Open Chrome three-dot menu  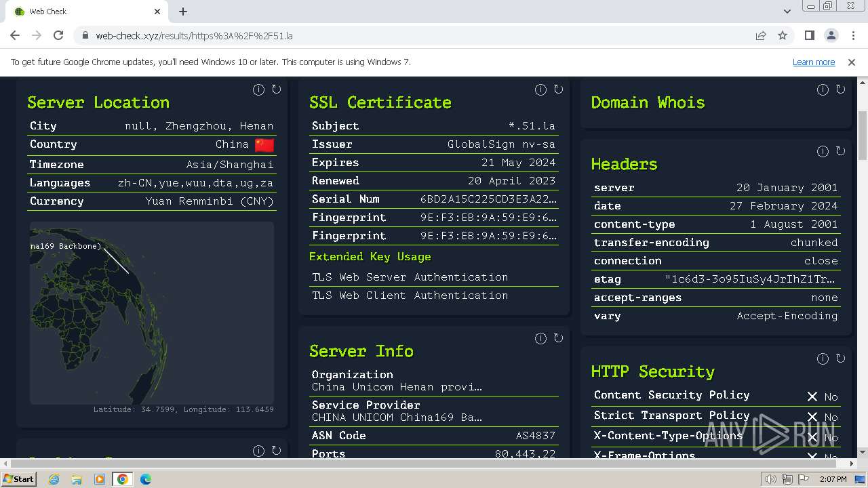pyautogui.click(x=852, y=35)
